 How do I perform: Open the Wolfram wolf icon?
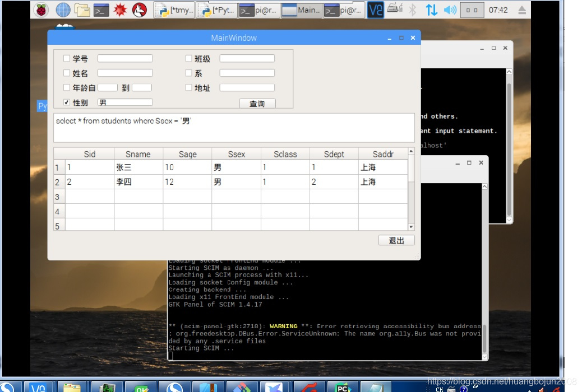tap(140, 10)
